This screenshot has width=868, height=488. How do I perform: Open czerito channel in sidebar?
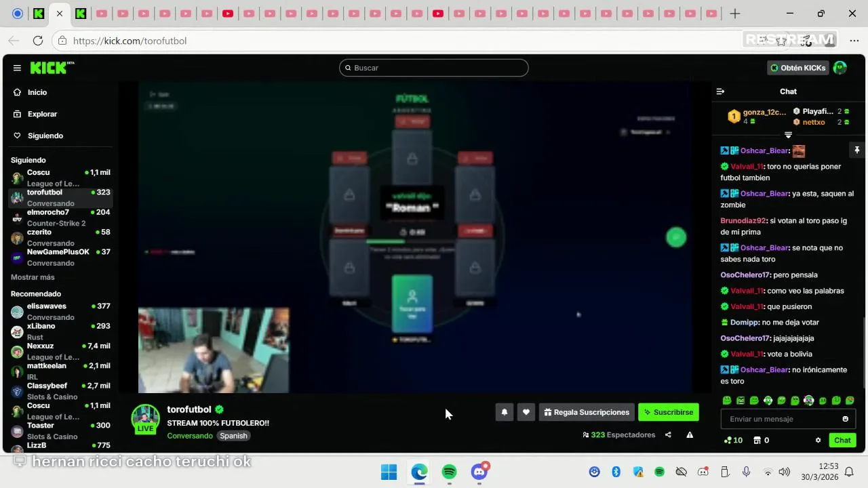pyautogui.click(x=60, y=237)
